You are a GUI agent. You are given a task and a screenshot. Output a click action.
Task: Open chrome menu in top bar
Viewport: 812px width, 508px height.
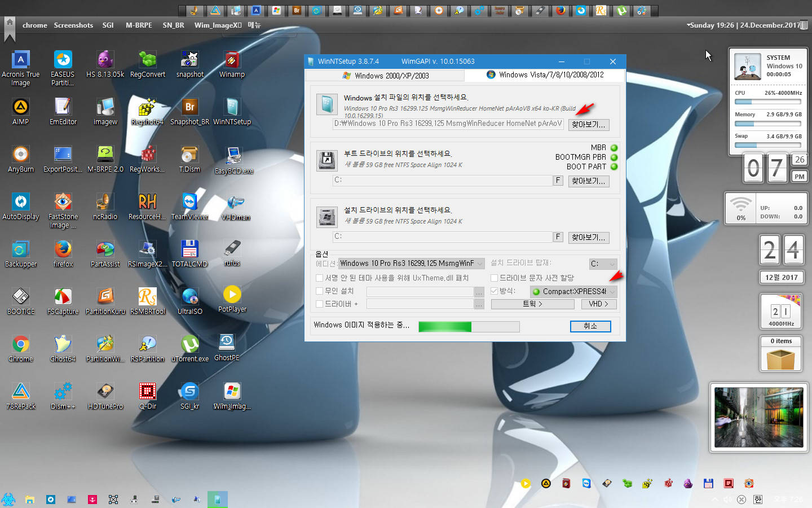[35, 25]
